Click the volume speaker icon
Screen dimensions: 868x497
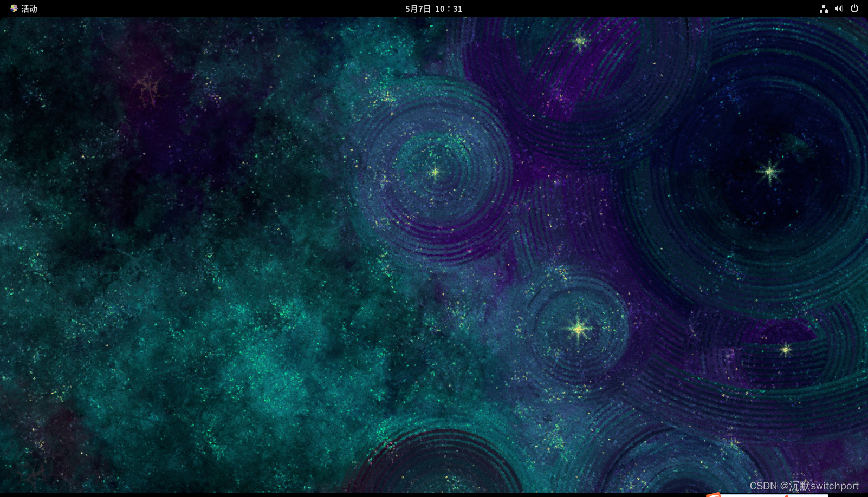pos(839,9)
